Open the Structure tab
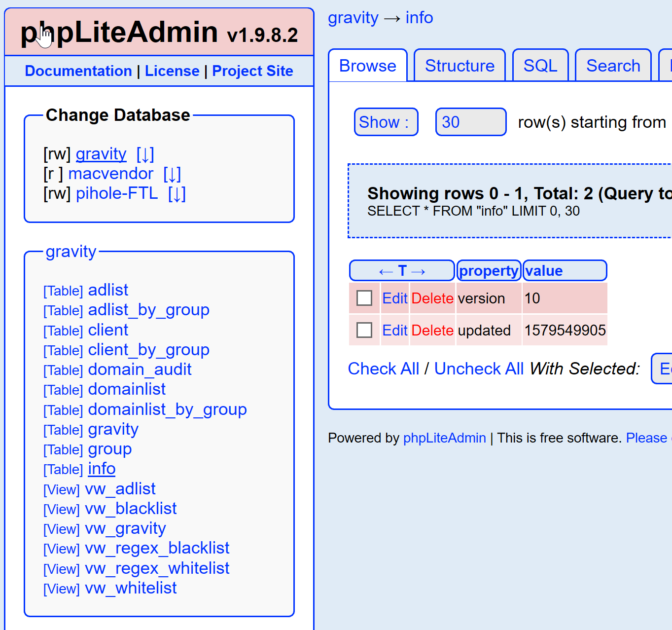The width and height of the screenshot is (672, 630). click(x=460, y=66)
